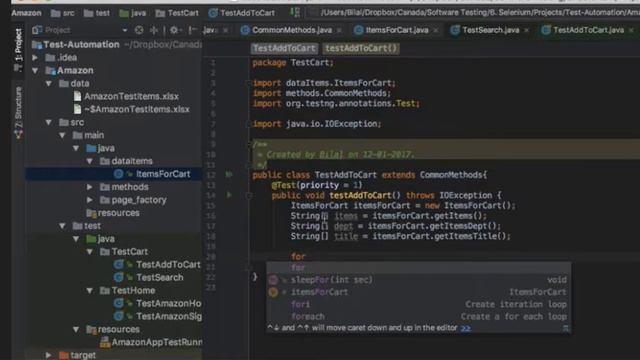Click the run class gutter icon by TestAddToCart

[229, 175]
